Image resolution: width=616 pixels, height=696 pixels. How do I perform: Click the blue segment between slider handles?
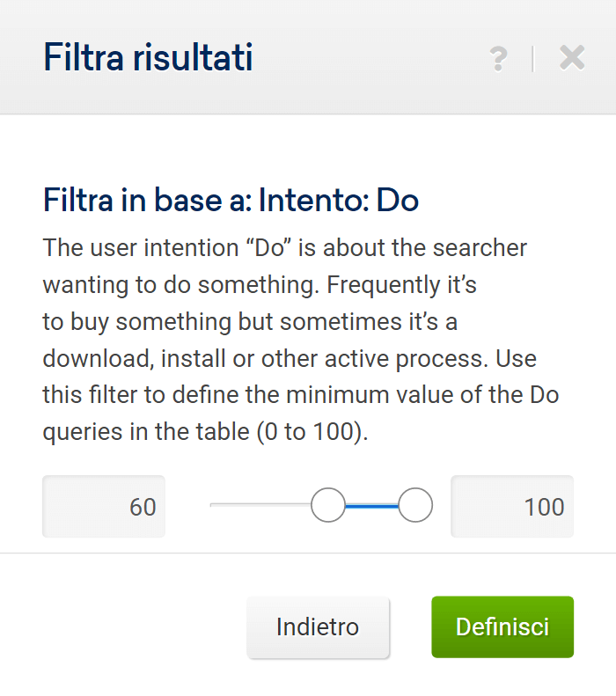[371, 506]
